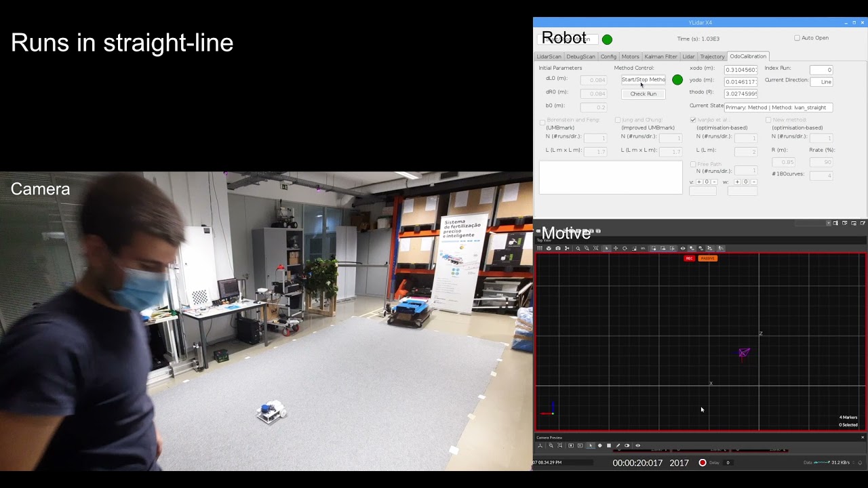Select the pencil draw tool in Camera Preview
The width and height of the screenshot is (868, 488).
(x=618, y=445)
